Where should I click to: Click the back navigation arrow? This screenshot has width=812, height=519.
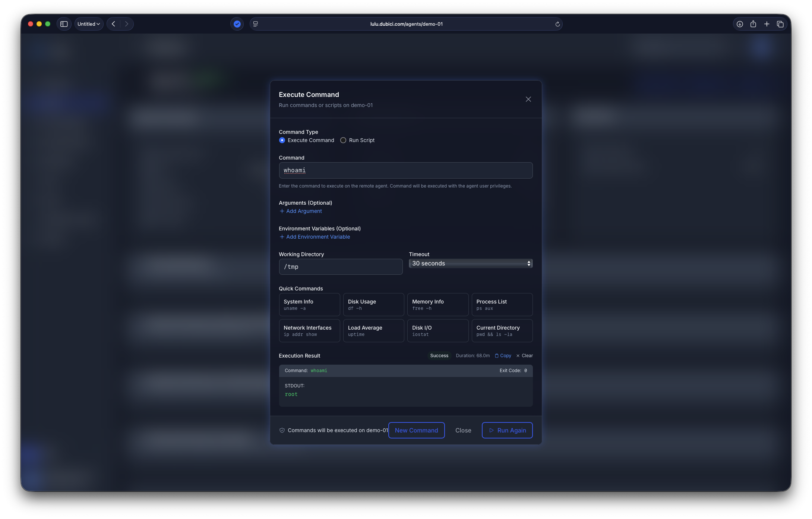click(113, 24)
